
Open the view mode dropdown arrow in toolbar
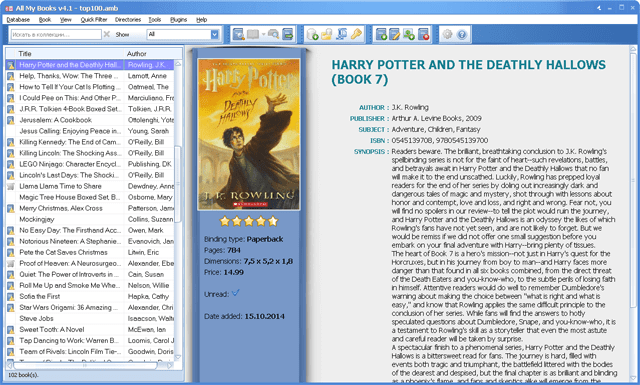coord(263,35)
